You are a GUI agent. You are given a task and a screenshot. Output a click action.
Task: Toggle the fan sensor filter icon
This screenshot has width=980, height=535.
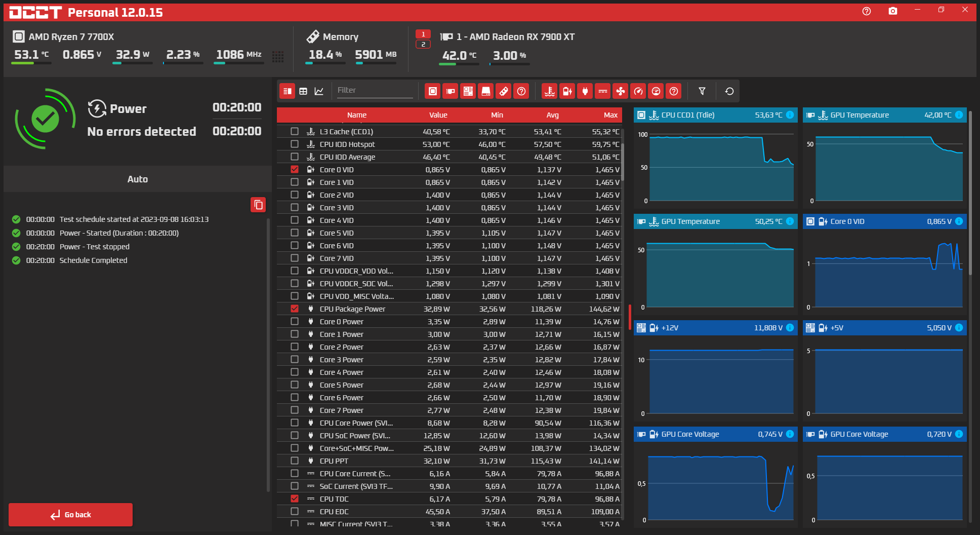coord(620,91)
